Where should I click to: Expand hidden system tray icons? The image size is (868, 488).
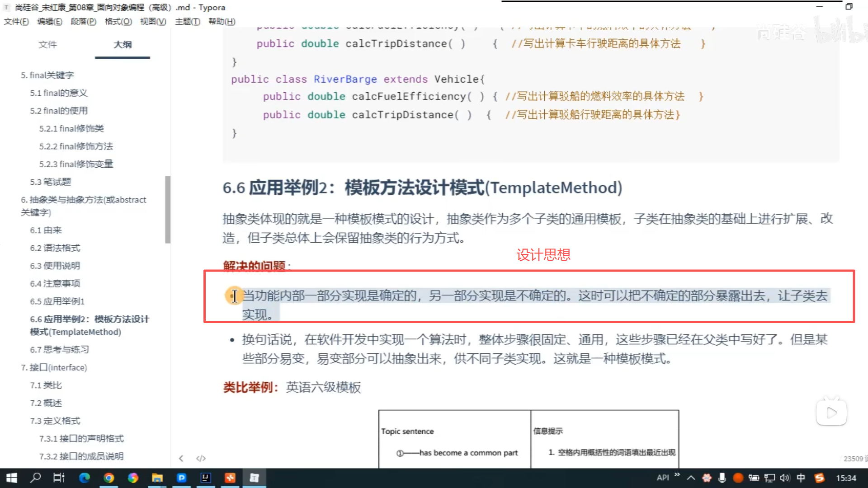tap(691, 478)
